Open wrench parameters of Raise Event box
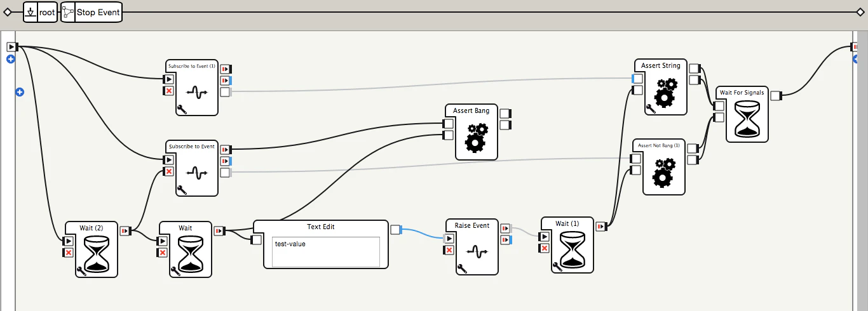868x311 pixels. point(462,268)
